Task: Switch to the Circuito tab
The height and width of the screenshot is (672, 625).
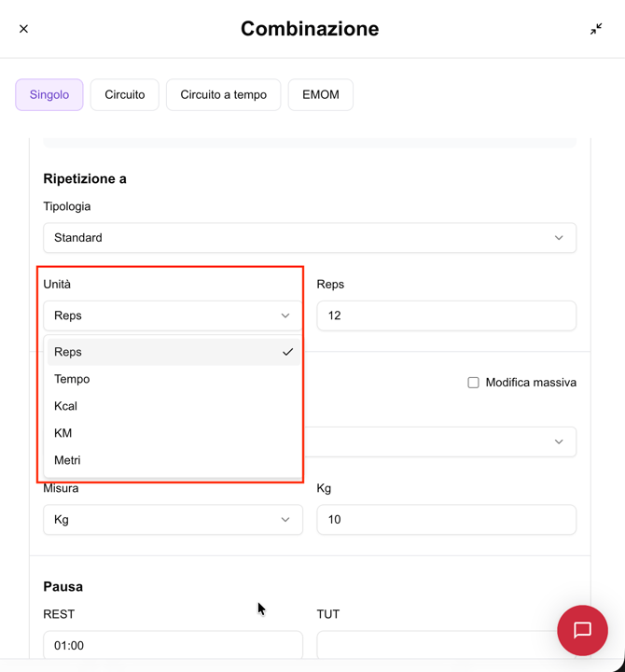Action: (125, 95)
